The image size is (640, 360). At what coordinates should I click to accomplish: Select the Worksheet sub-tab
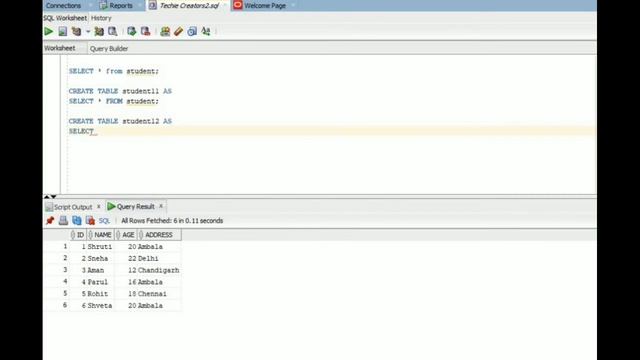60,48
